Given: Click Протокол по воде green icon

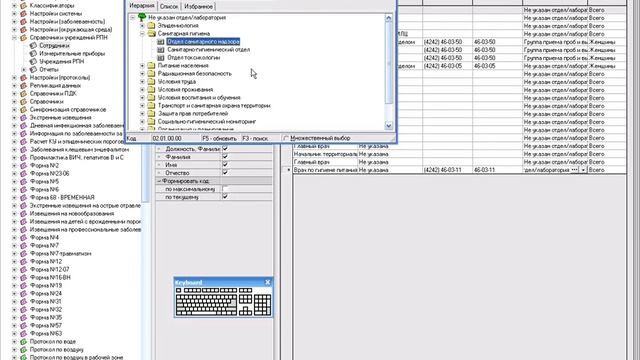Looking at the screenshot, I should pos(24,341).
